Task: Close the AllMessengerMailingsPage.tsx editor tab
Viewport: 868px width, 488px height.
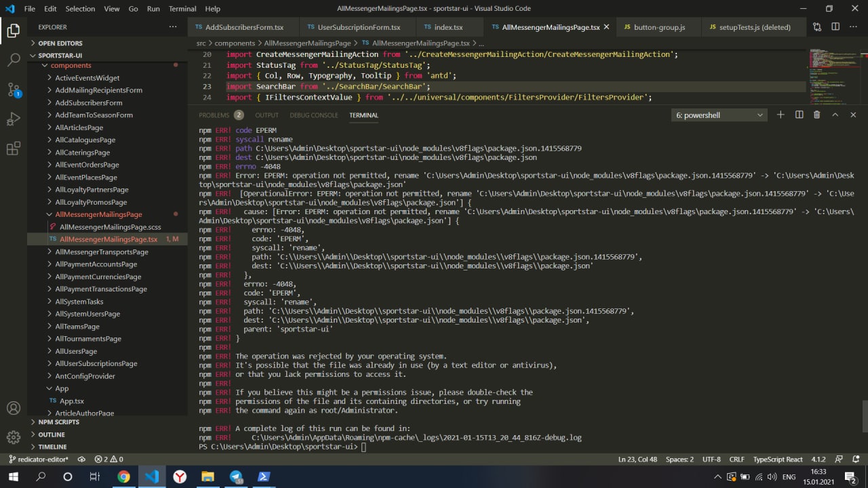Action: point(606,27)
